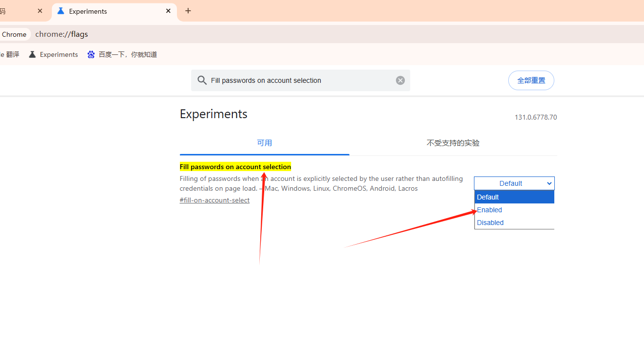Click the Chrome chip in the address bar

coord(14,34)
